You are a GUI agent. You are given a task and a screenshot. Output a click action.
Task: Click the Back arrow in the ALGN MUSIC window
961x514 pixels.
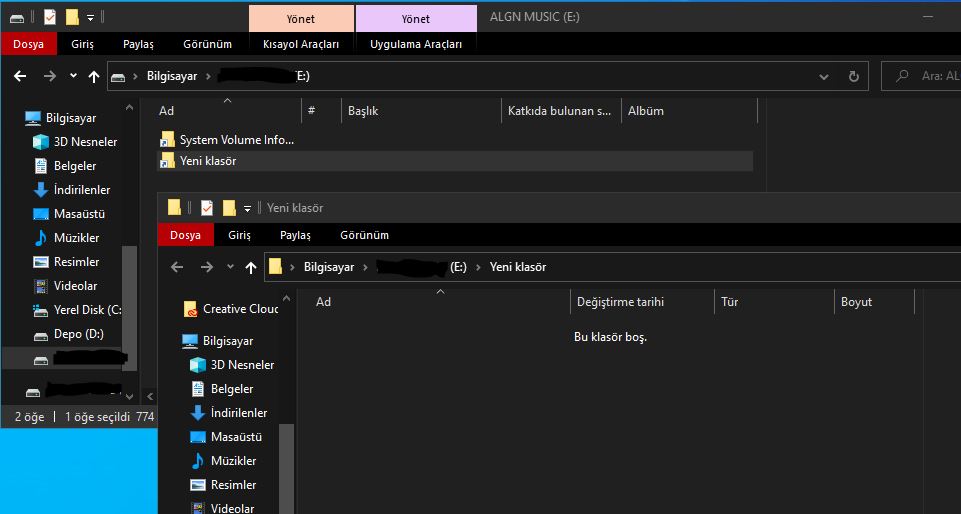pos(20,76)
